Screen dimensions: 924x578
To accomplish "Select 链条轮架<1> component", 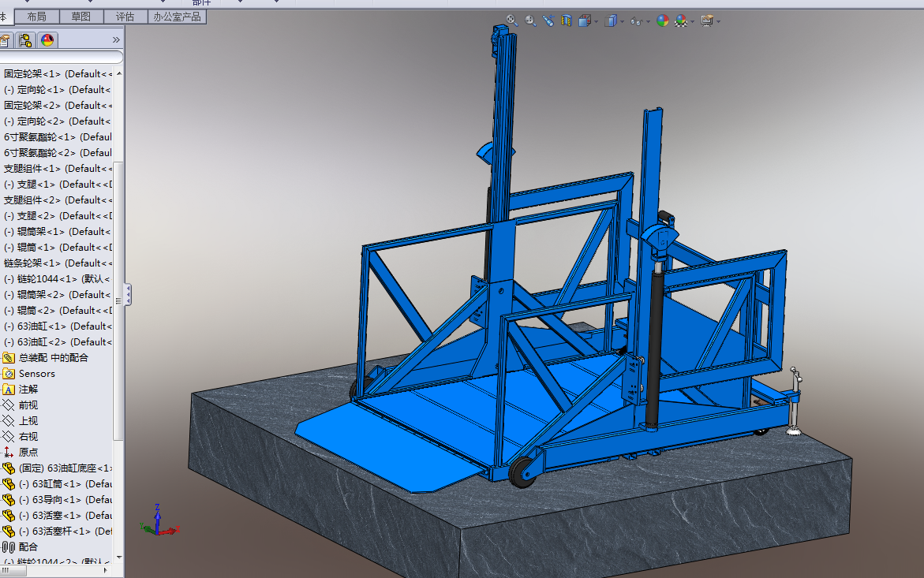I will [x=57, y=263].
